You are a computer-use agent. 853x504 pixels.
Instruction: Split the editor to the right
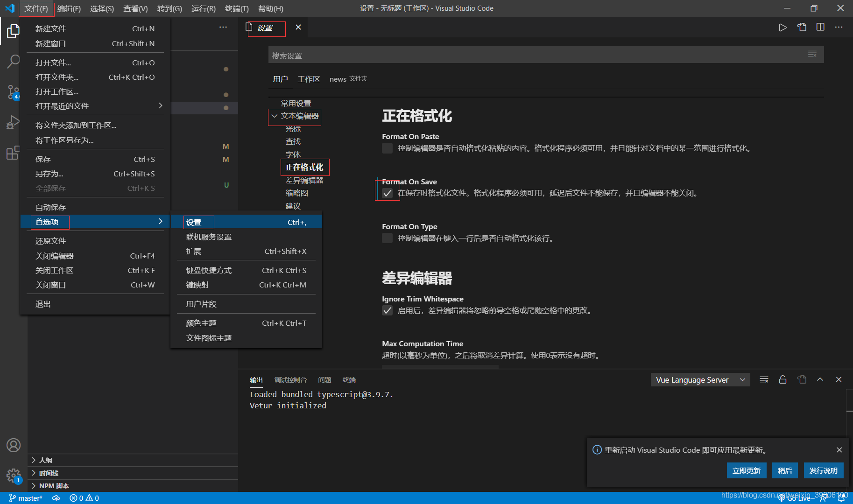820,28
